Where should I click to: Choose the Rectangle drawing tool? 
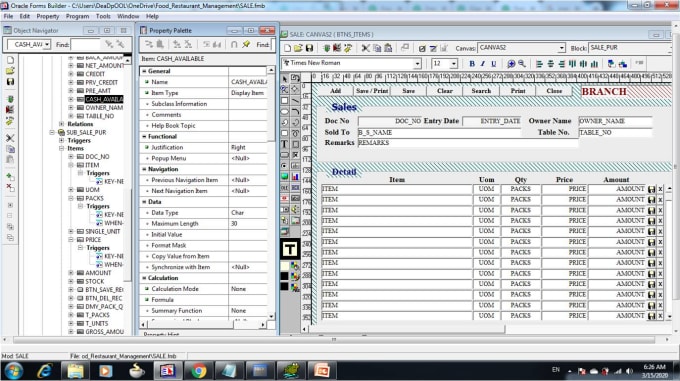(x=284, y=100)
